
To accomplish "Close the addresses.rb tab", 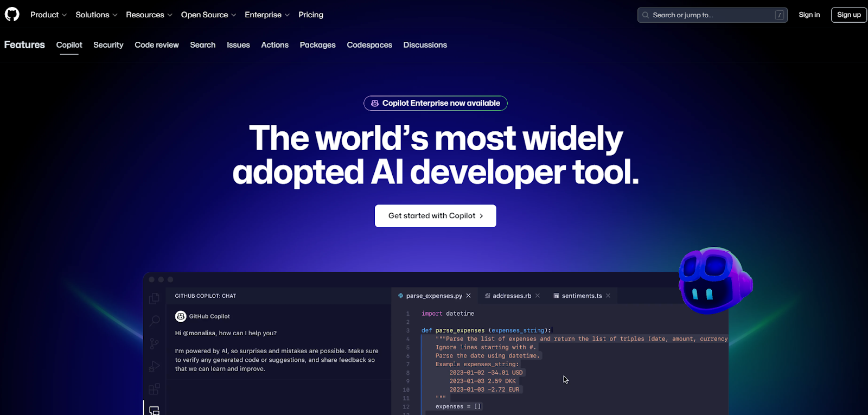I will [538, 296].
